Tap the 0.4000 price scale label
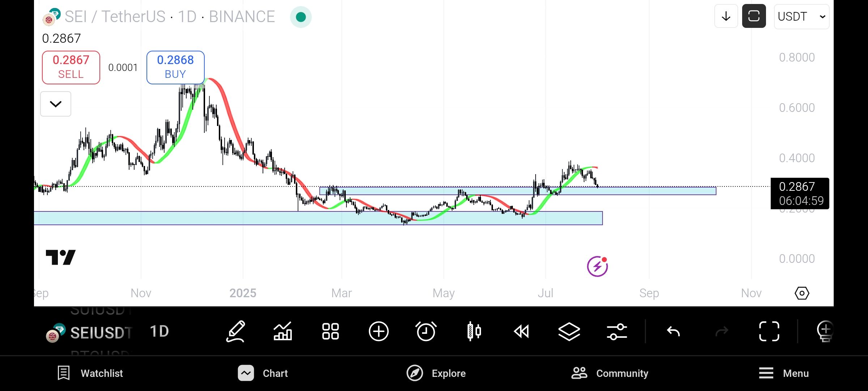This screenshot has width=868, height=391. (x=797, y=158)
